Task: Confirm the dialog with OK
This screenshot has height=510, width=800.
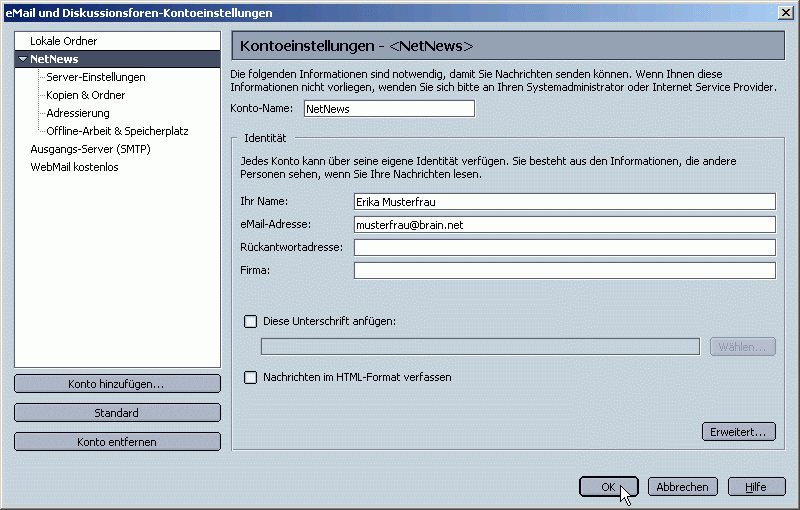Action: (608, 487)
